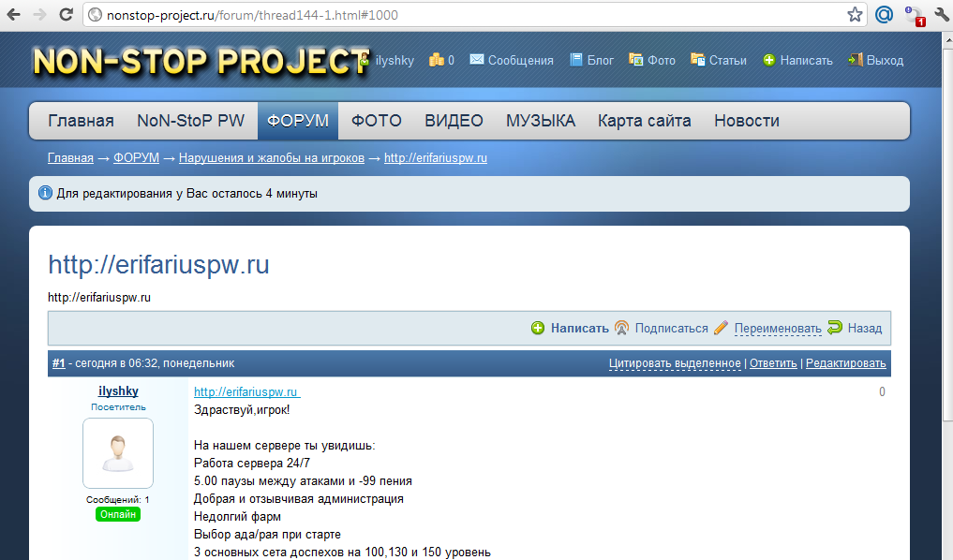Open Нарушения и жалобы на игроков breadcrumb
This screenshot has width=953, height=560.
[x=272, y=158]
